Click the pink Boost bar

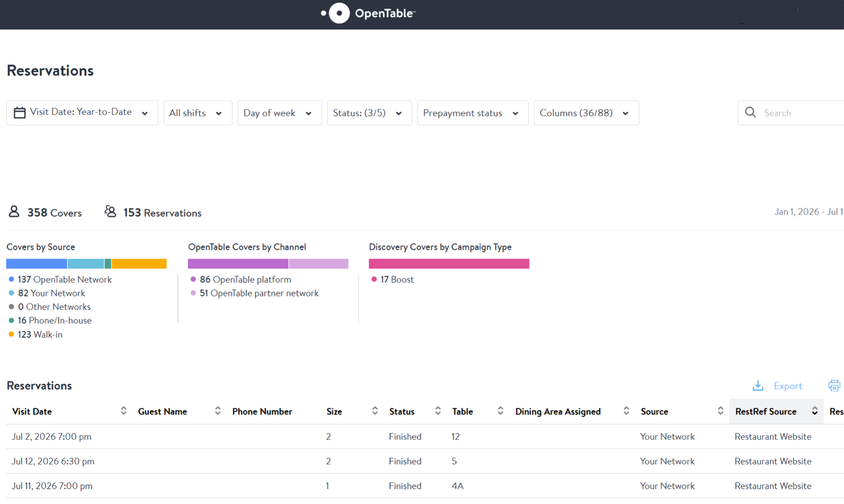[449, 264]
